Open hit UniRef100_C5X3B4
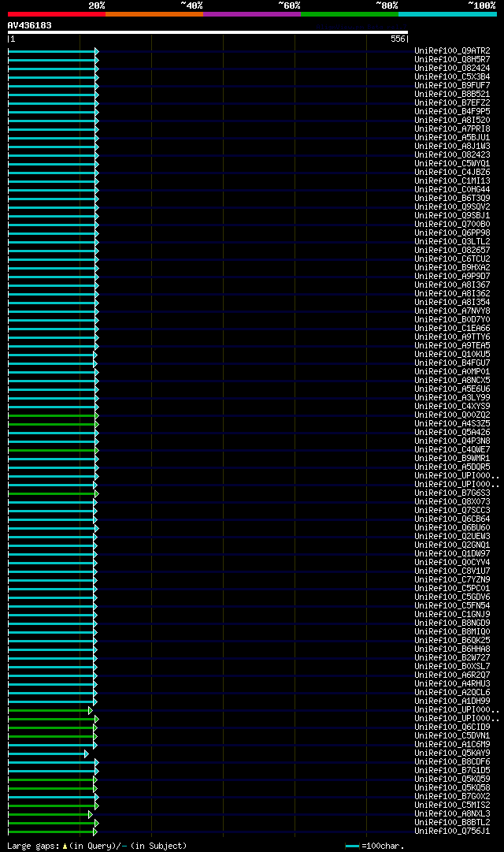Image resolution: width=504 pixels, height=852 pixels. coord(452,77)
